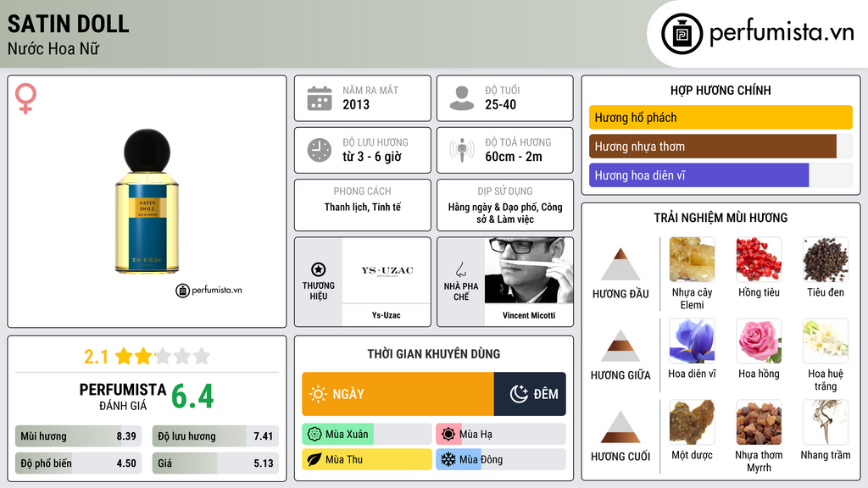Click the Hương hổ phách accord bar
The width and height of the screenshot is (868, 488).
721,117
